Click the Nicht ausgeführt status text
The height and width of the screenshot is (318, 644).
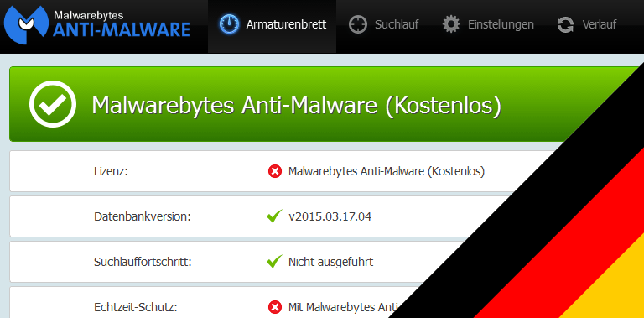click(x=330, y=262)
